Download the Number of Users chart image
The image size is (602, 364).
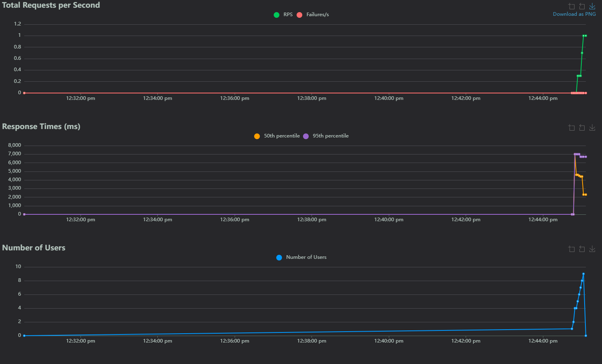click(592, 249)
